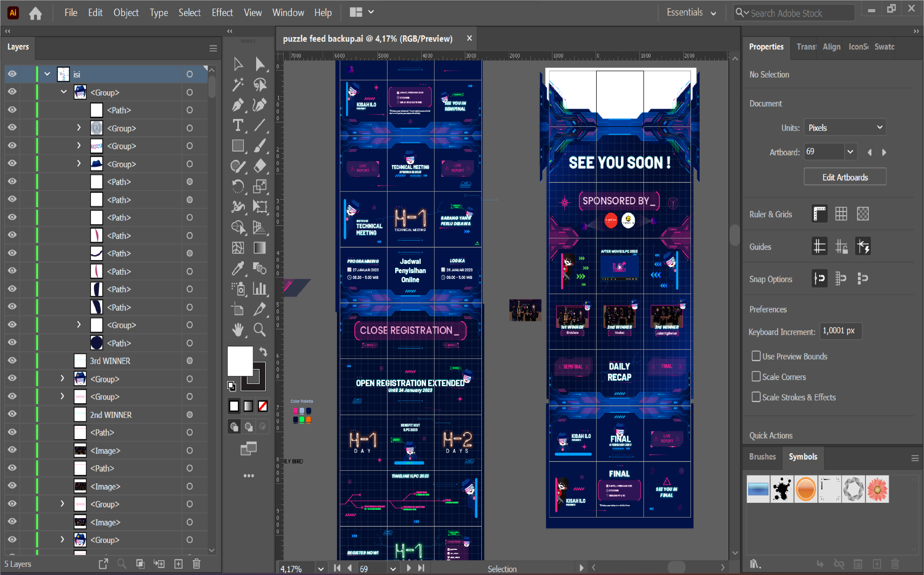
Task: Toggle Show Rulers icon
Action: click(x=819, y=214)
